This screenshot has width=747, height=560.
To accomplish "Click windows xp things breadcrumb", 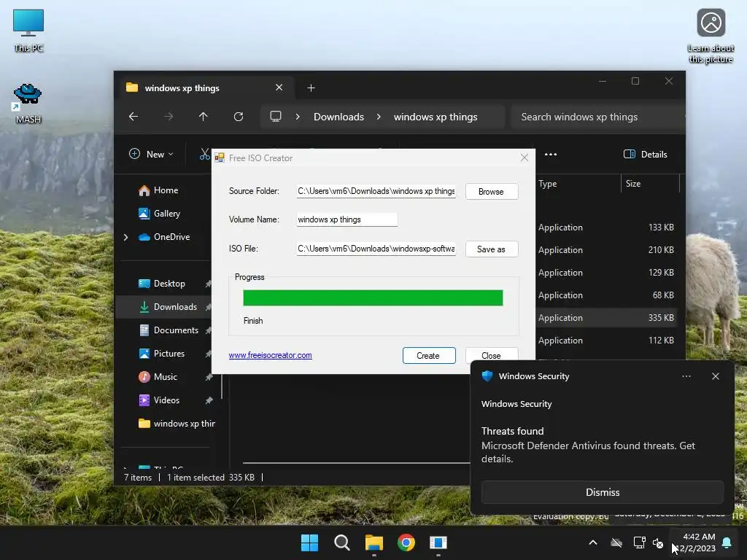I will [436, 117].
